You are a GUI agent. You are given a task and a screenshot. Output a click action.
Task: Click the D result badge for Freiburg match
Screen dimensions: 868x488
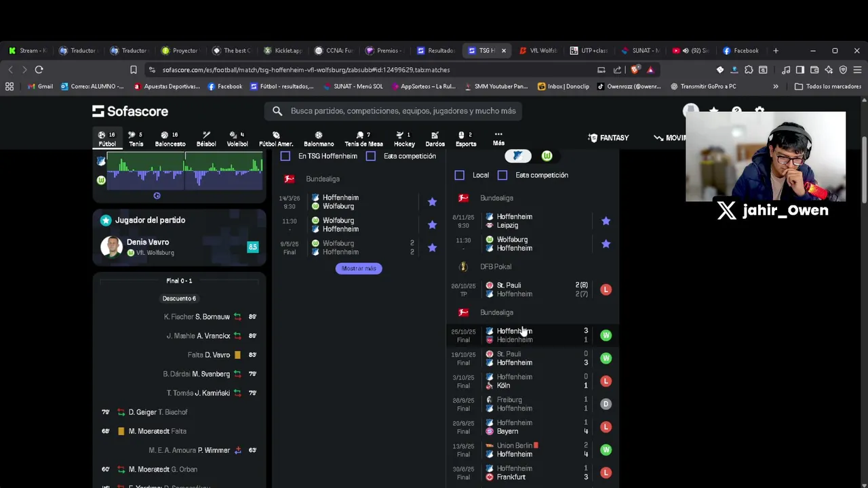(x=606, y=404)
